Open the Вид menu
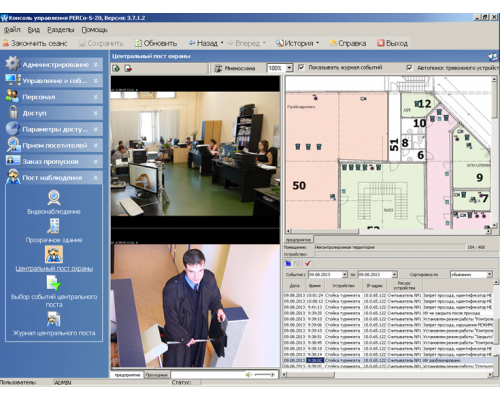The height and width of the screenshot is (400, 500). (33, 30)
